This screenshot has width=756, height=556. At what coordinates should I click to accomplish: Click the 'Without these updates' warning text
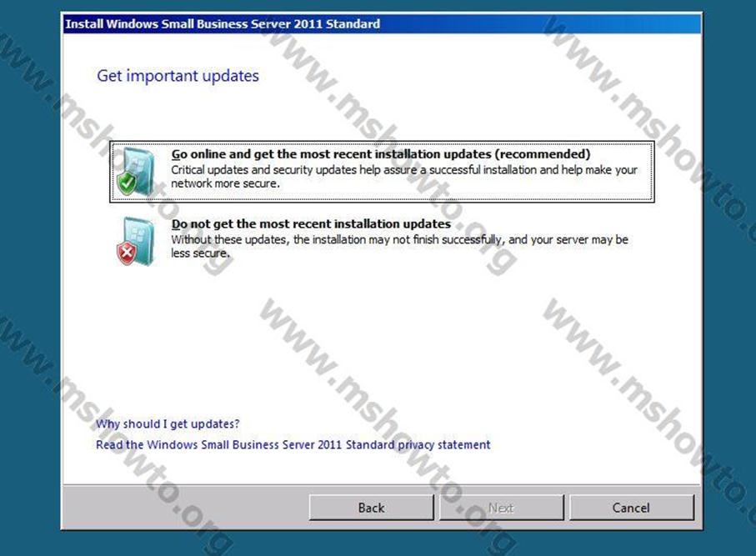tap(400, 247)
